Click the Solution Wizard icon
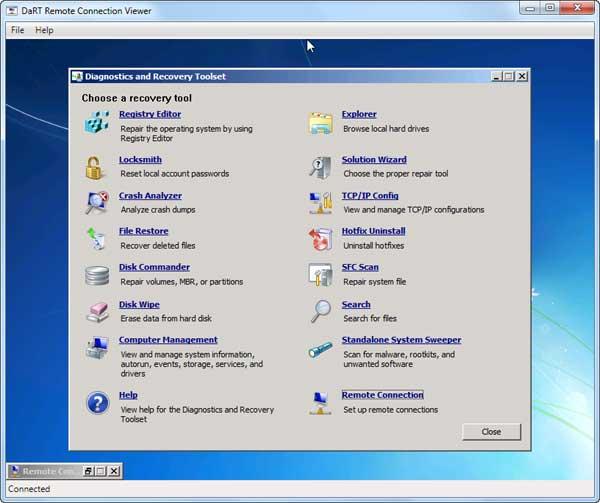The height and width of the screenshot is (503, 600). click(320, 168)
